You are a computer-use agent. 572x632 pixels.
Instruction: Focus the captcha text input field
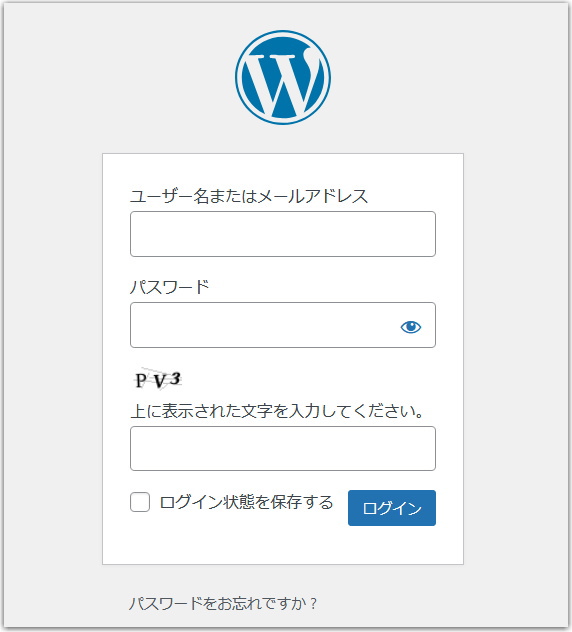(283, 448)
